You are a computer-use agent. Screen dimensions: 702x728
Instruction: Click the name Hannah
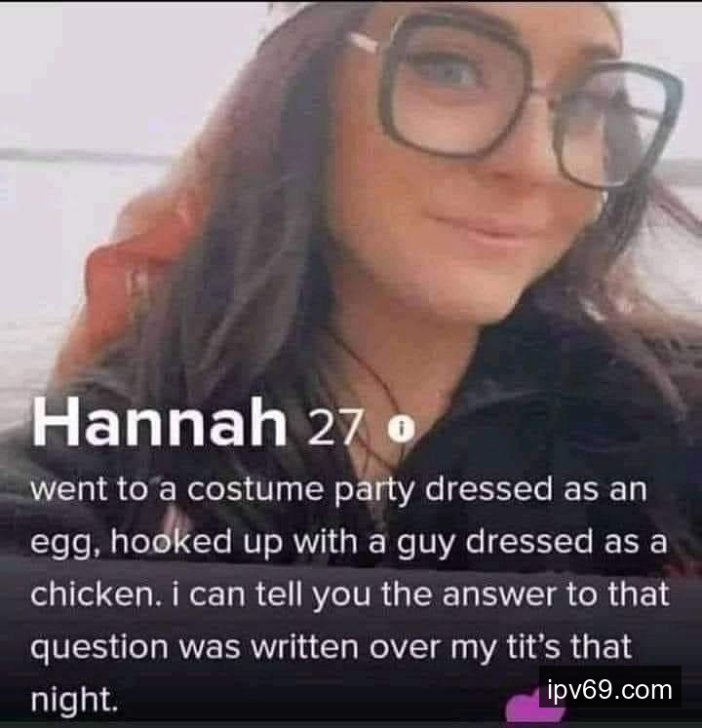(x=159, y=423)
